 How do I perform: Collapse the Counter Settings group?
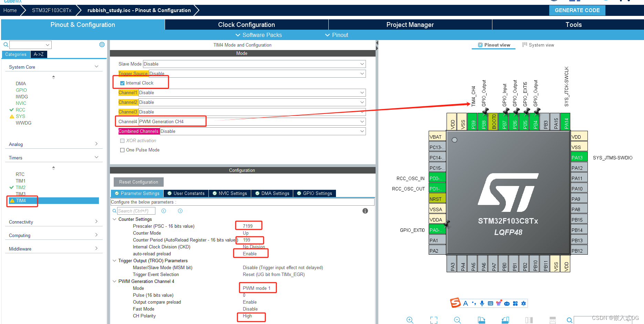click(x=114, y=219)
